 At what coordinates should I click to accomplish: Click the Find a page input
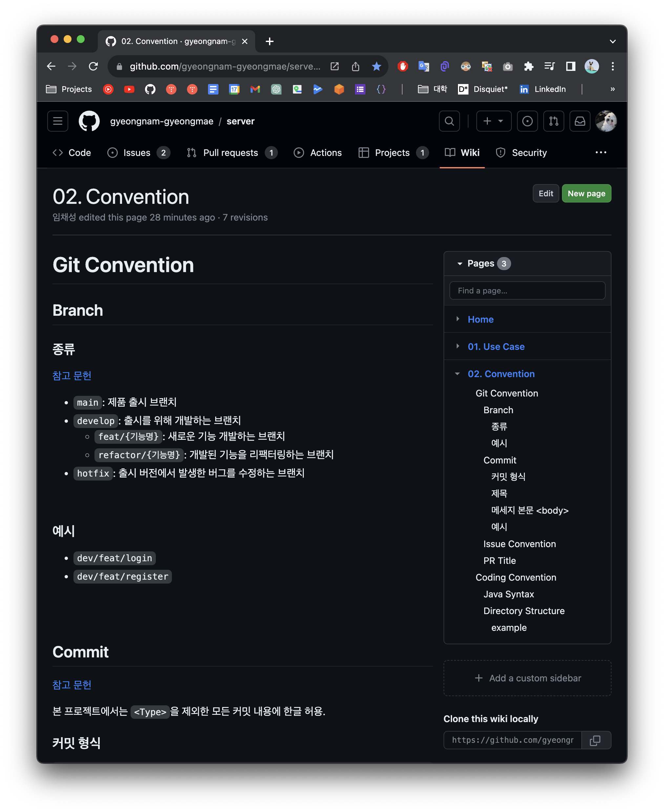pos(527,291)
